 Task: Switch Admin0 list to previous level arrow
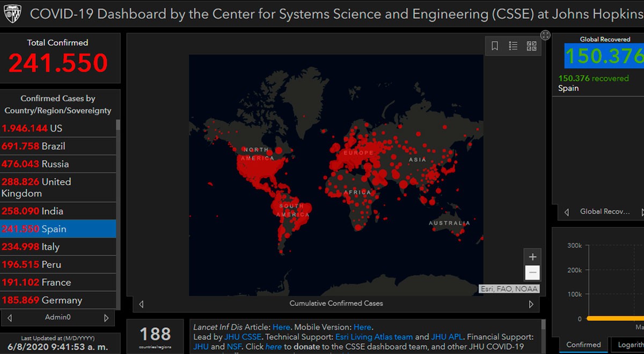point(9,318)
